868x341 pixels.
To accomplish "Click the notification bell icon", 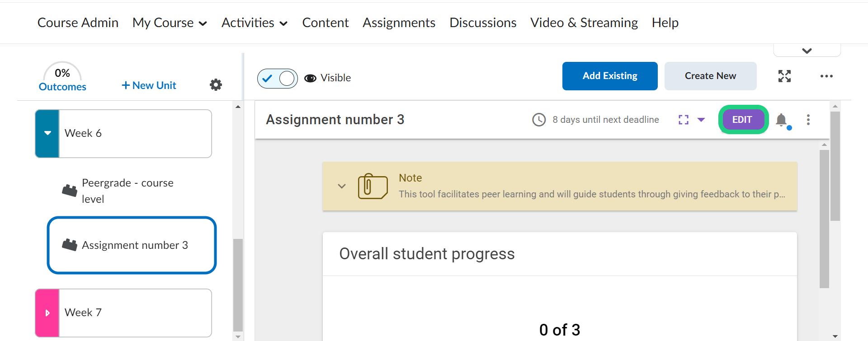I will coord(781,120).
